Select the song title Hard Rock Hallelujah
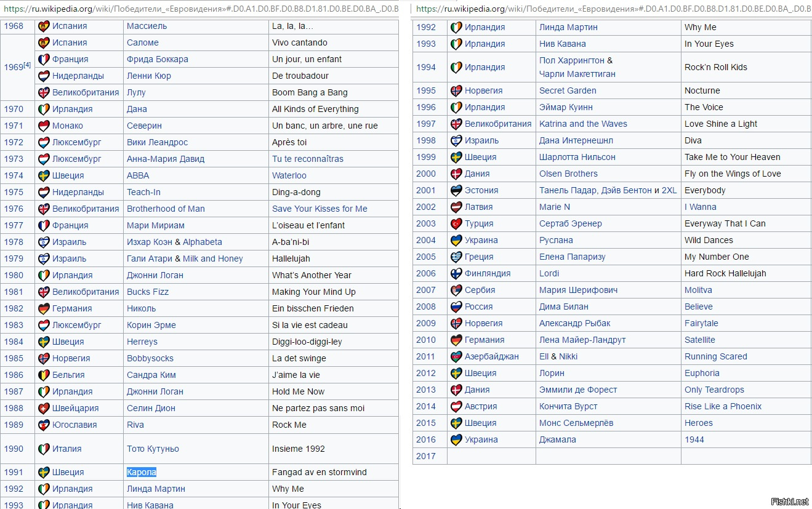 pyautogui.click(x=725, y=274)
